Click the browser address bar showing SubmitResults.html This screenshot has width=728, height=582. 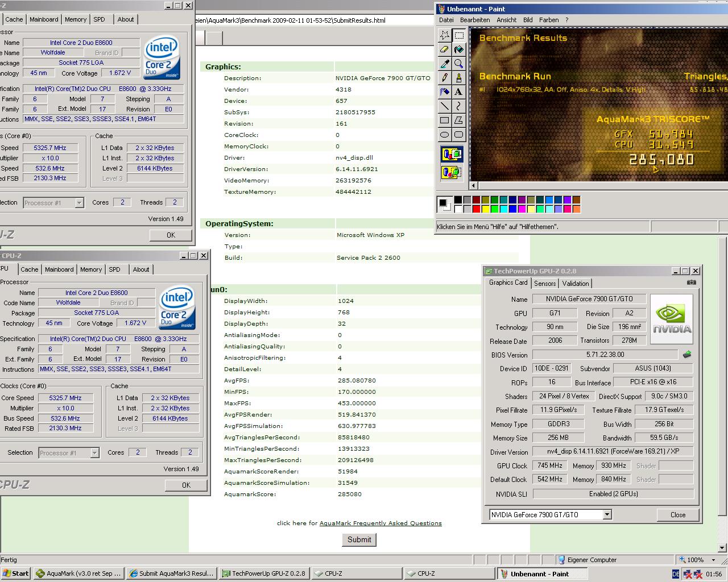315,20
